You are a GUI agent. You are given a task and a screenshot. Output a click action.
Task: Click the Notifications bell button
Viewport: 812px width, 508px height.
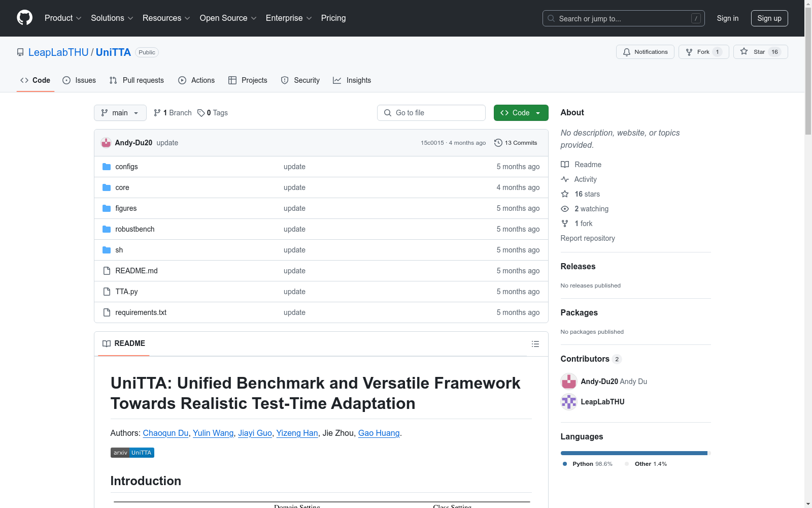coord(645,52)
